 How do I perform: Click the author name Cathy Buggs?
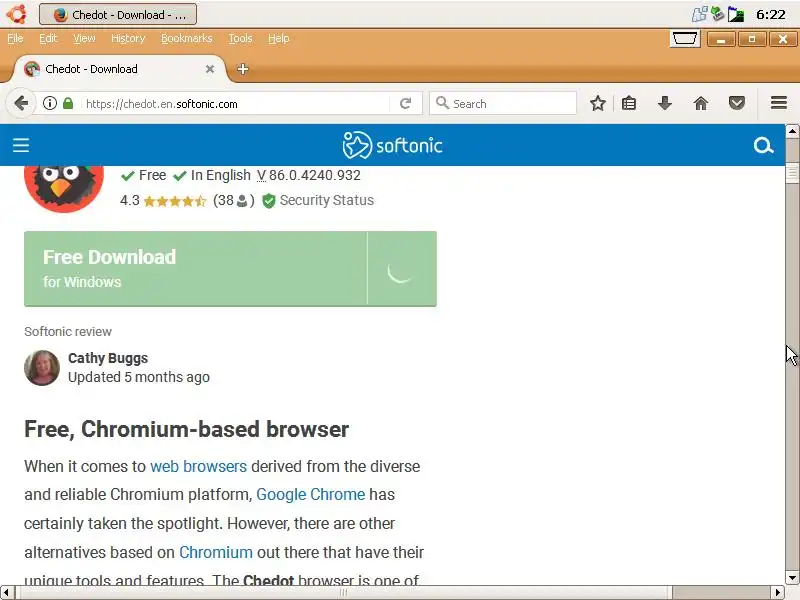point(108,358)
